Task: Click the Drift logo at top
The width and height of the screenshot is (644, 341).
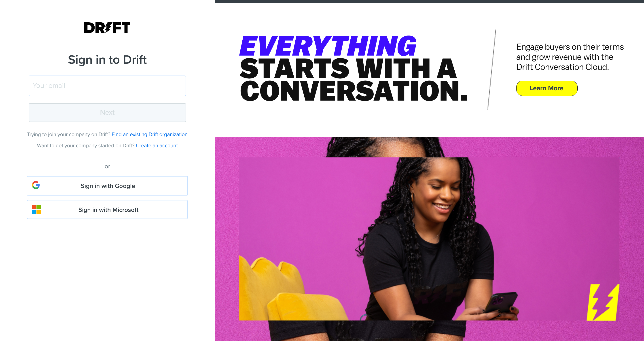Action: pos(107,27)
